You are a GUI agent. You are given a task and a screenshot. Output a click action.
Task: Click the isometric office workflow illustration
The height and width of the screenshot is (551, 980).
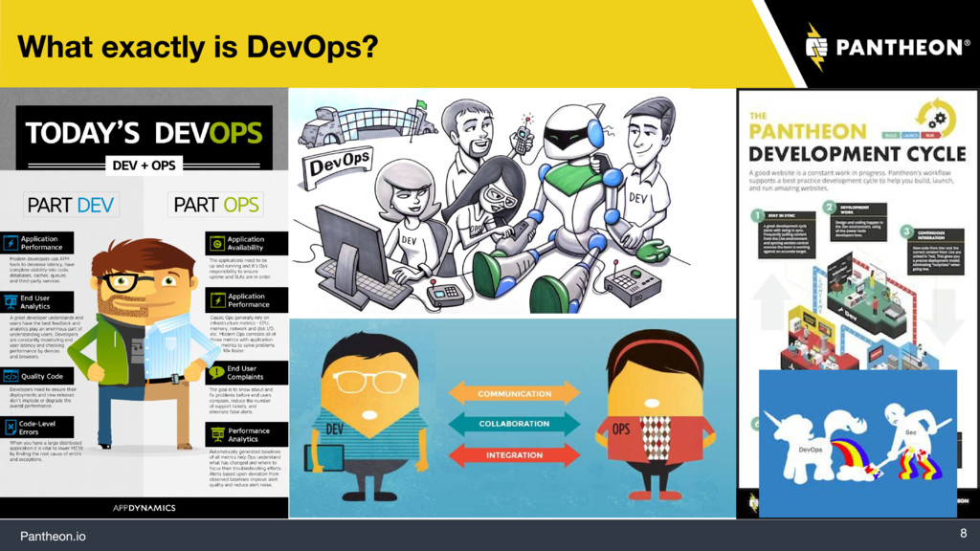coord(859,313)
